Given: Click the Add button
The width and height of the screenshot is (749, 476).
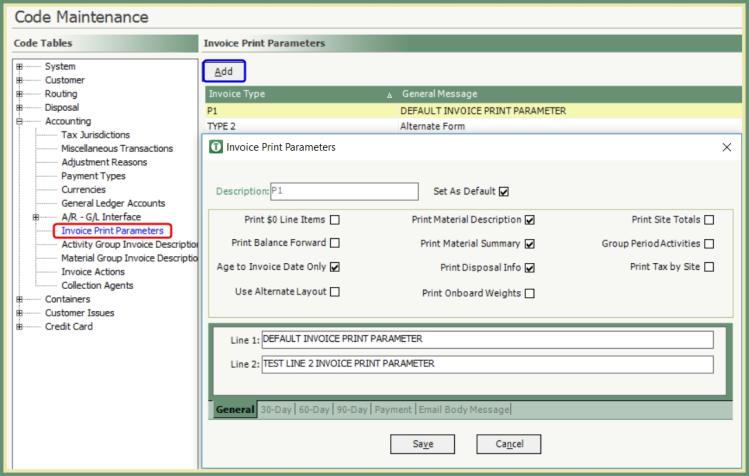Looking at the screenshot, I should coord(224,71).
